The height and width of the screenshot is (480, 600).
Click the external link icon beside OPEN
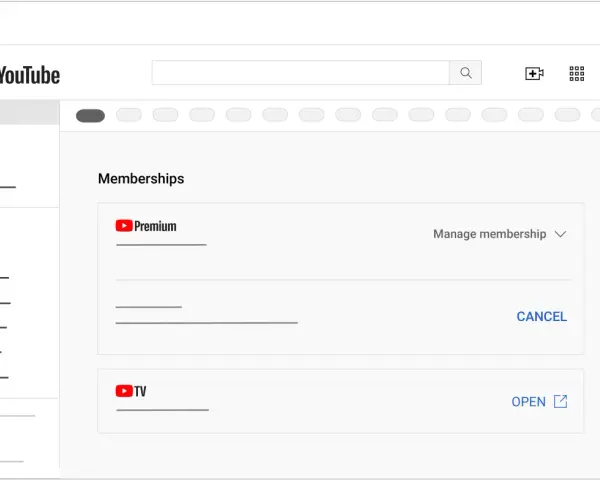[x=561, y=402]
